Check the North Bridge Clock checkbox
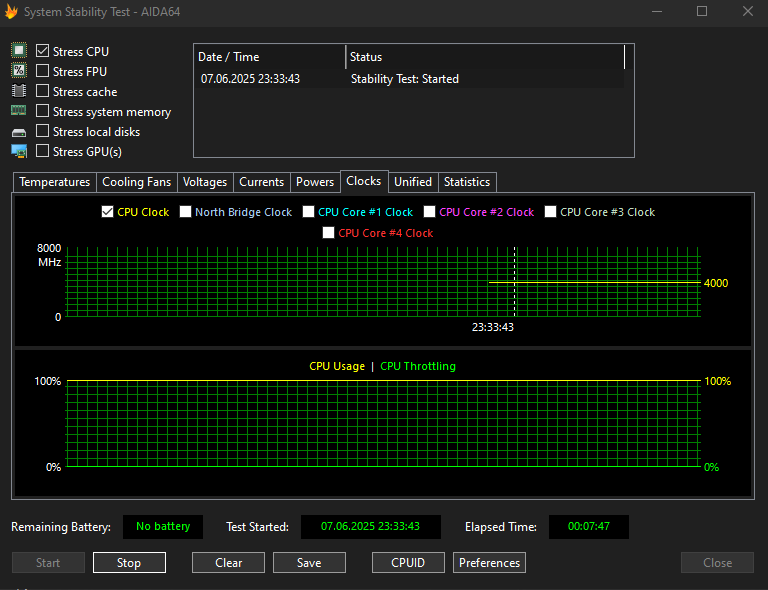The height and width of the screenshot is (590, 768). pos(185,212)
